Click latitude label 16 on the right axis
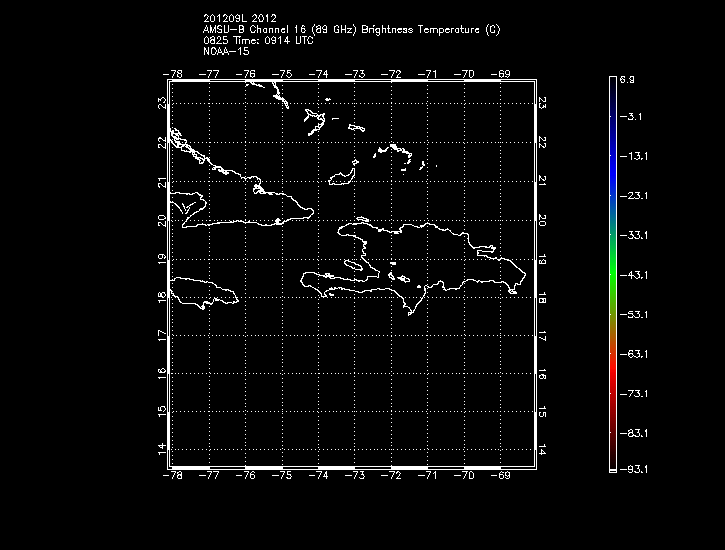This screenshot has width=725, height=550. (x=542, y=374)
